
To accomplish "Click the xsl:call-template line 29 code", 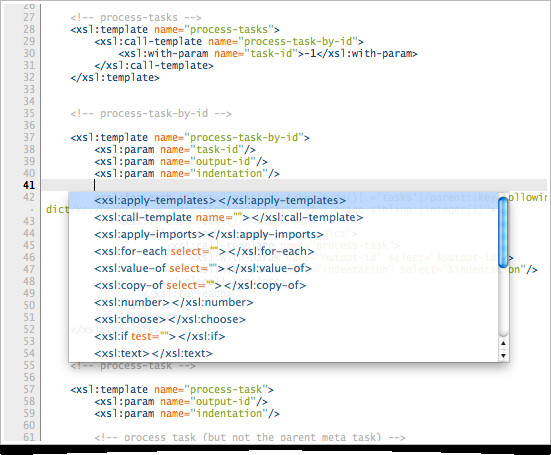I will (229, 41).
